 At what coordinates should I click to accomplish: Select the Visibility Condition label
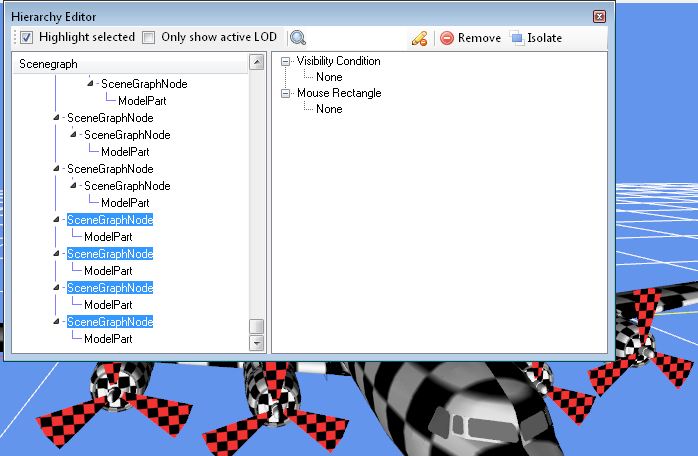[x=338, y=61]
